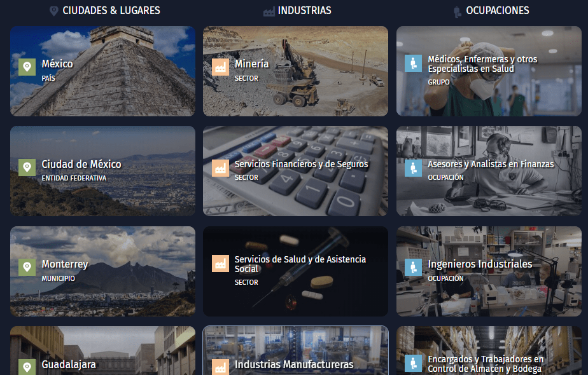Click the factory icon beside Industrias Manufactureras
Screen dimensions: 588x375
pos(220,367)
